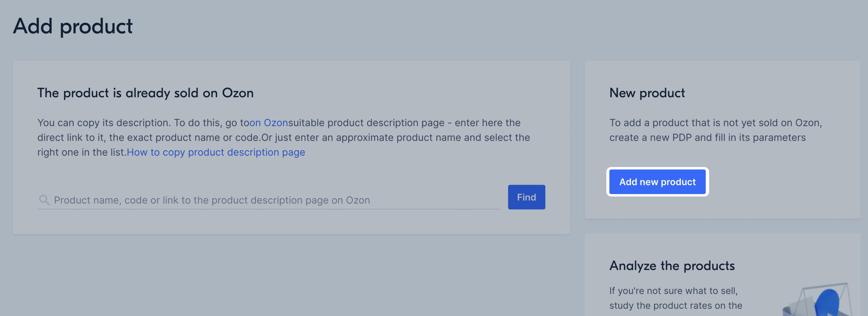Click the 'Add product' page title
The height and width of the screenshot is (316, 868).
pyautogui.click(x=73, y=26)
